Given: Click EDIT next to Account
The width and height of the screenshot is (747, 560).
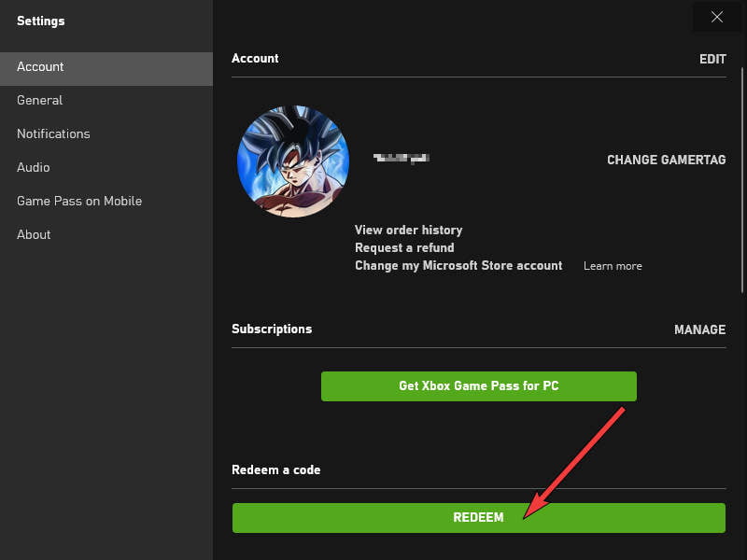Looking at the screenshot, I should click(712, 59).
